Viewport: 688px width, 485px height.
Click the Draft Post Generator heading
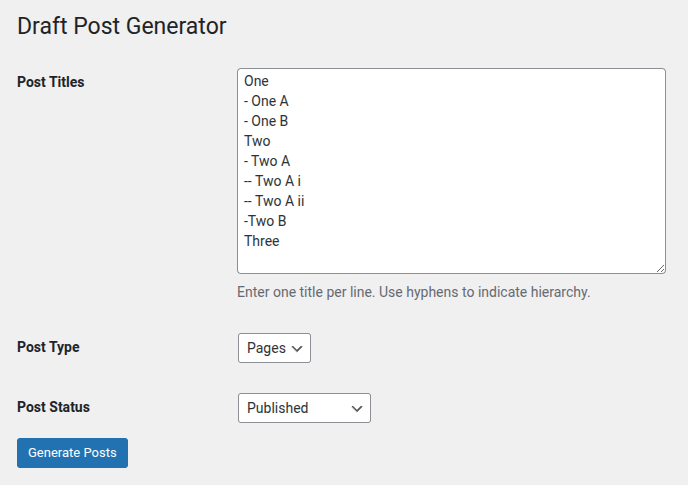click(122, 27)
